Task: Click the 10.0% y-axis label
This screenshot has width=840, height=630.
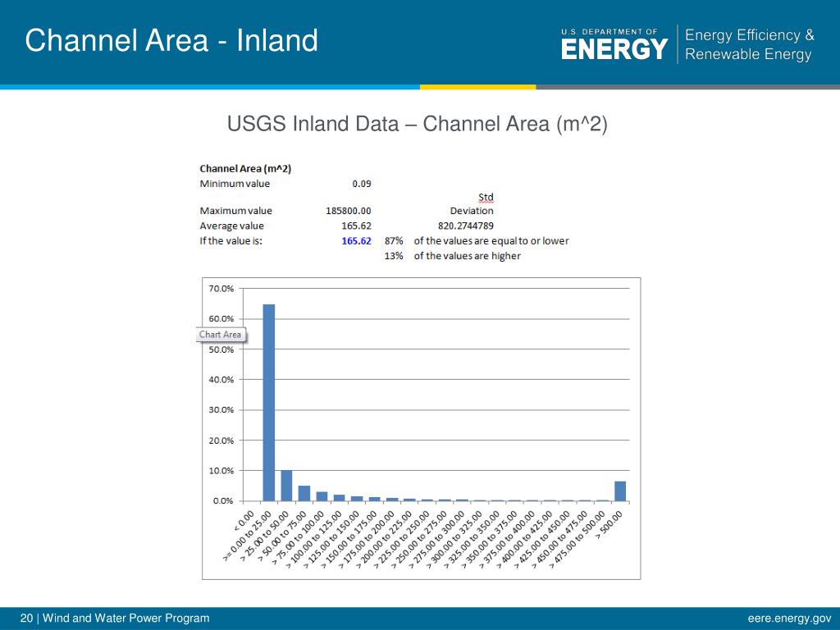Action: point(221,470)
